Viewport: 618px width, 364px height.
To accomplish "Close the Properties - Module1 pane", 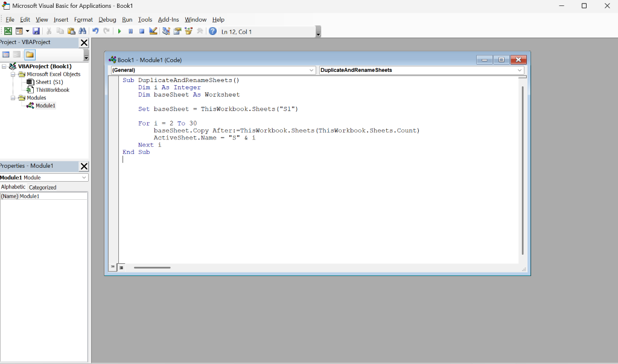I will click(84, 166).
